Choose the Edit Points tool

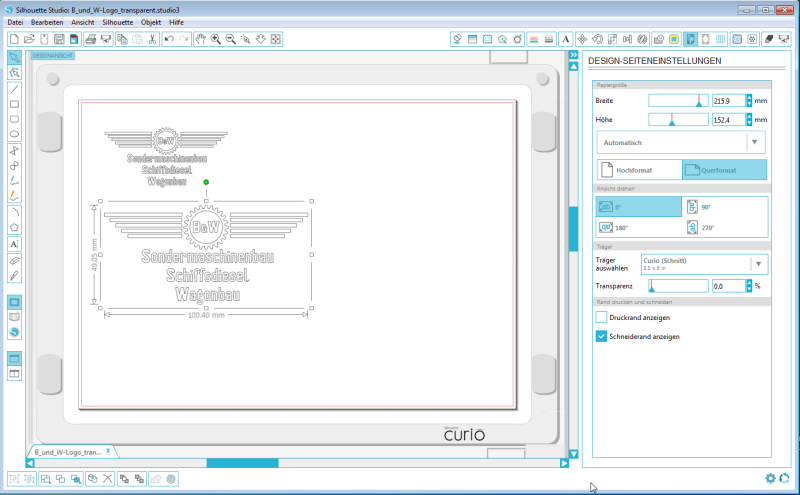(x=14, y=73)
